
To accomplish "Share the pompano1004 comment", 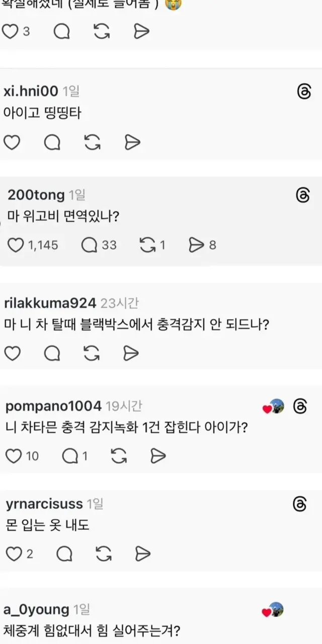I will pos(158,456).
